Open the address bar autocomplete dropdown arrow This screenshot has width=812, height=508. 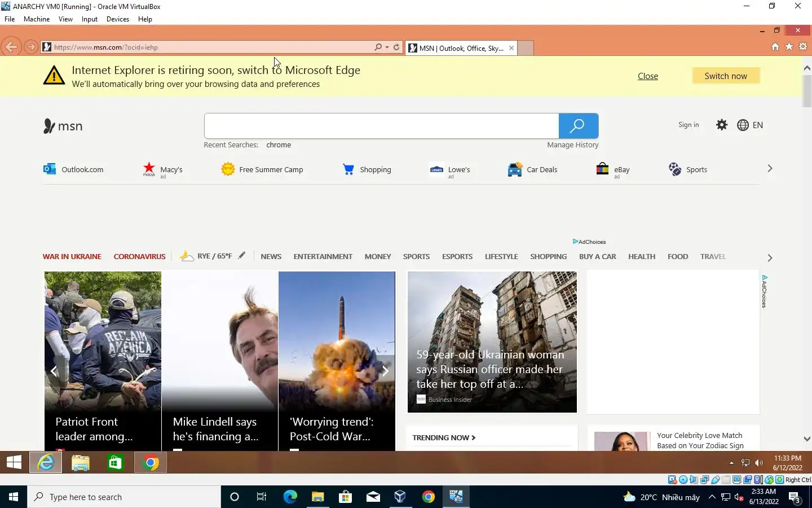click(x=387, y=47)
